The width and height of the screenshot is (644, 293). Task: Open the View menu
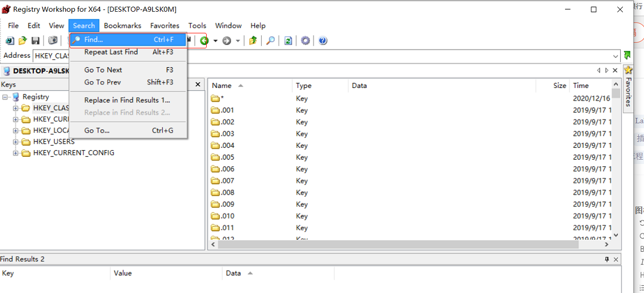(56, 26)
